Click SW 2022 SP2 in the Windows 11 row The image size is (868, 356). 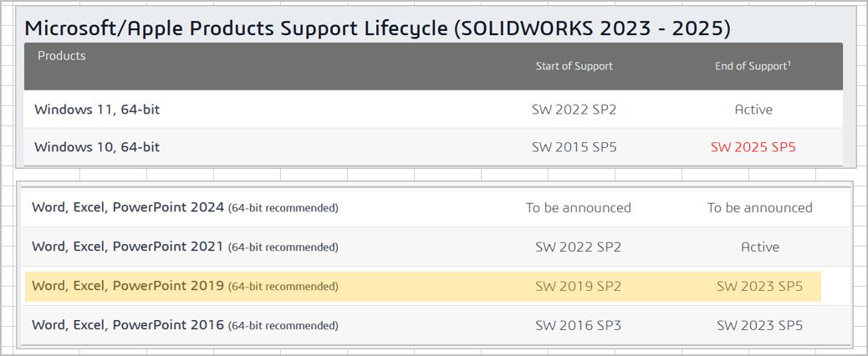tap(574, 109)
